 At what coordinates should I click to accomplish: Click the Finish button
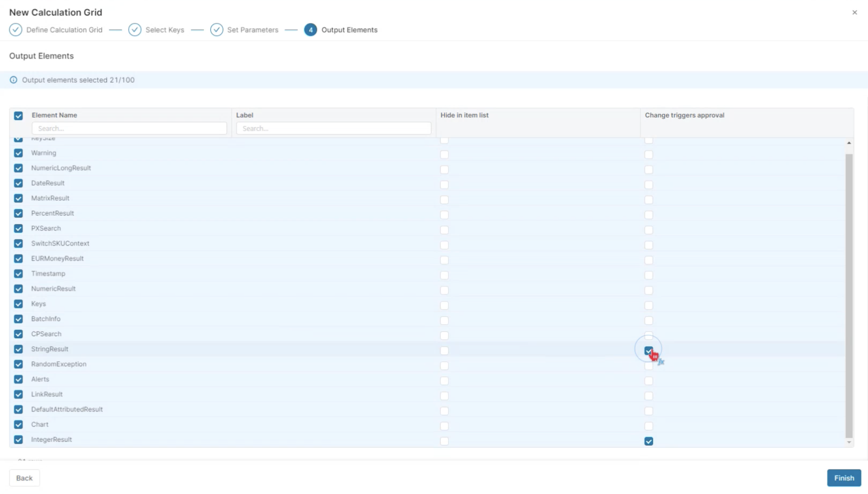(844, 478)
